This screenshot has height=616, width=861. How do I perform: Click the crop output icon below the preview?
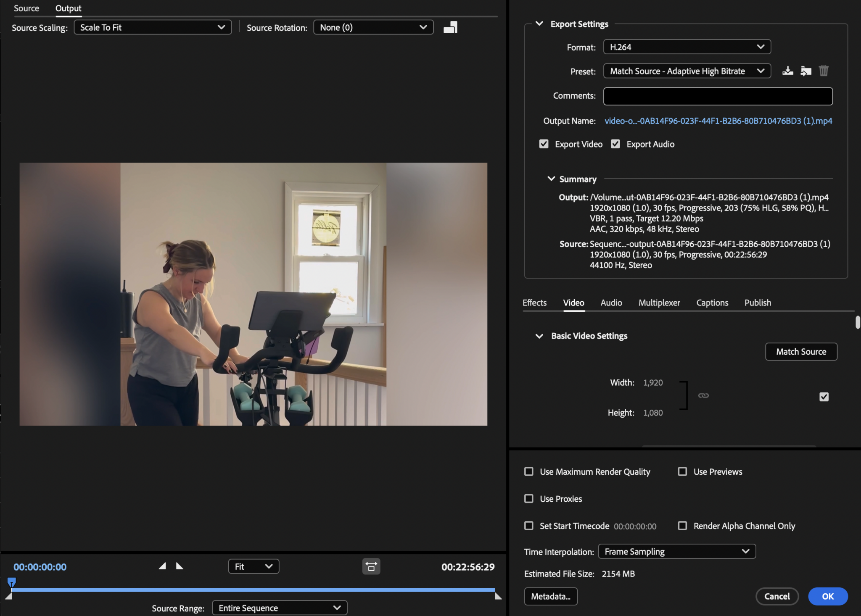pos(370,566)
